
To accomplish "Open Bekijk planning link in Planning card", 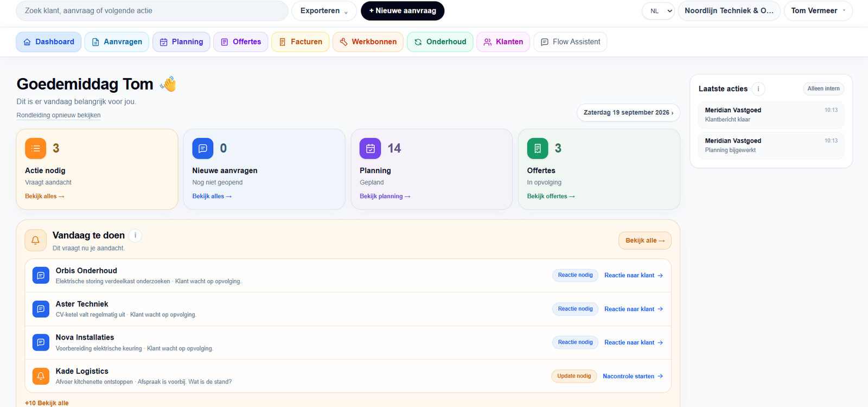I will pyautogui.click(x=385, y=196).
